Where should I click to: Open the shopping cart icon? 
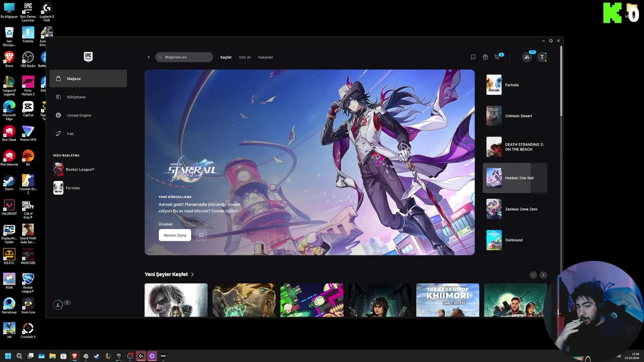coord(497,57)
